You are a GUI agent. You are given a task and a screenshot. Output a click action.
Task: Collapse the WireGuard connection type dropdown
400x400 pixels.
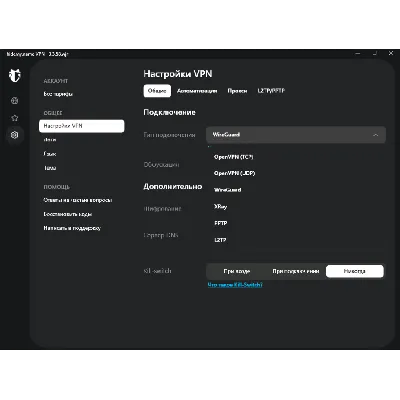pyautogui.click(x=296, y=135)
